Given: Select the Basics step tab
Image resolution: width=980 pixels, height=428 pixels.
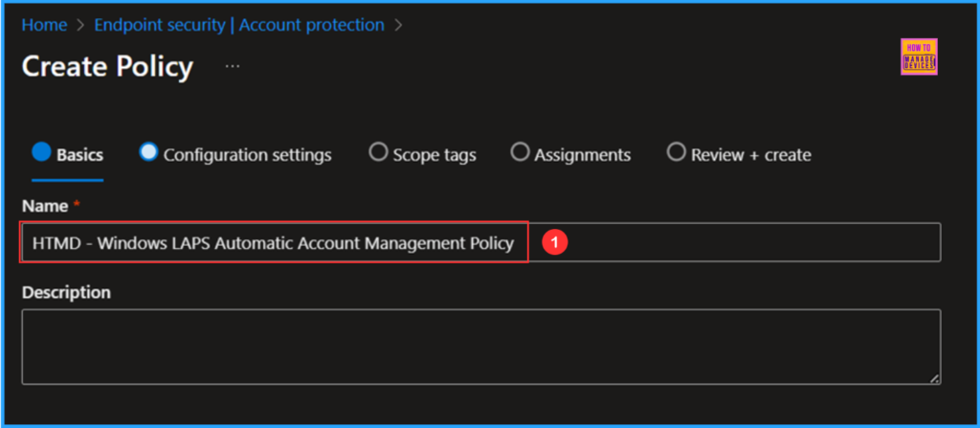Looking at the screenshot, I should click(68, 154).
